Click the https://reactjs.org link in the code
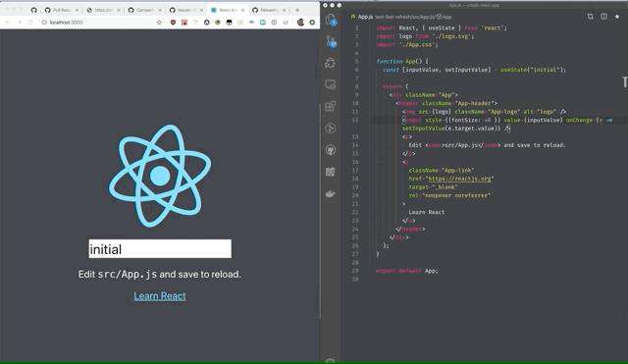628x364 pixels. tap(460, 179)
